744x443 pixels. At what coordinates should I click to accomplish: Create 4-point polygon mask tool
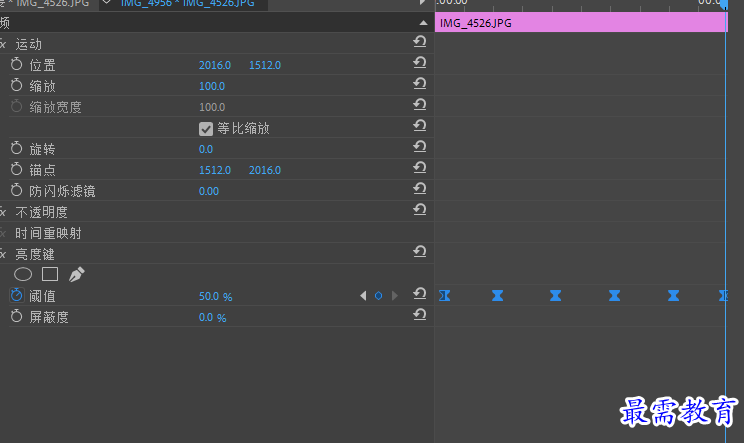[x=50, y=274]
